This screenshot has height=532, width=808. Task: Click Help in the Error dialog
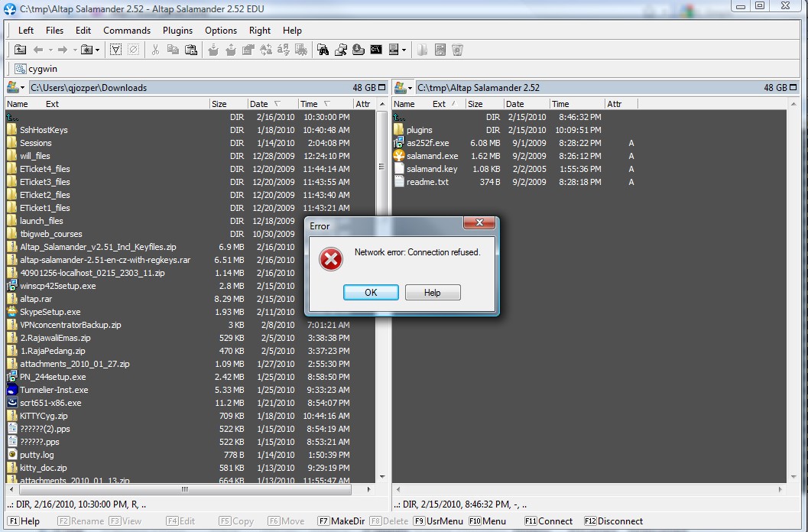point(433,292)
